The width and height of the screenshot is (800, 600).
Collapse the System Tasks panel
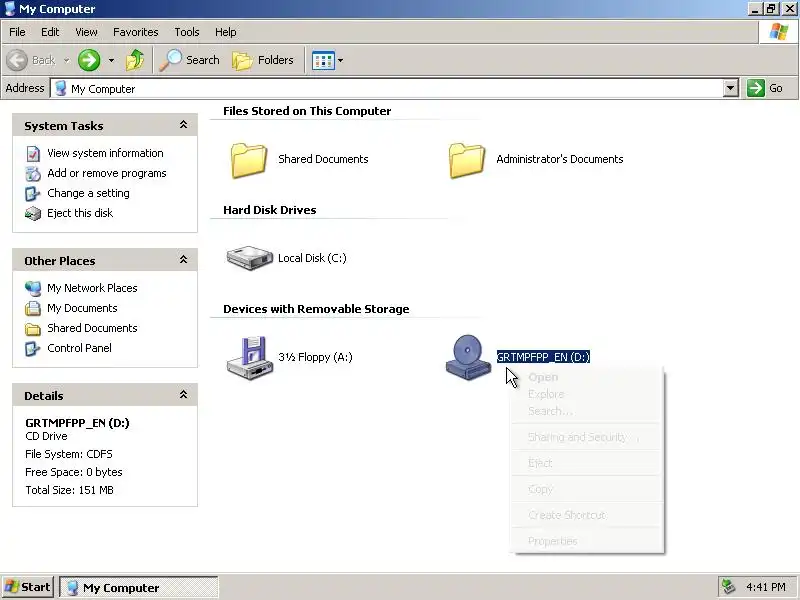point(183,125)
